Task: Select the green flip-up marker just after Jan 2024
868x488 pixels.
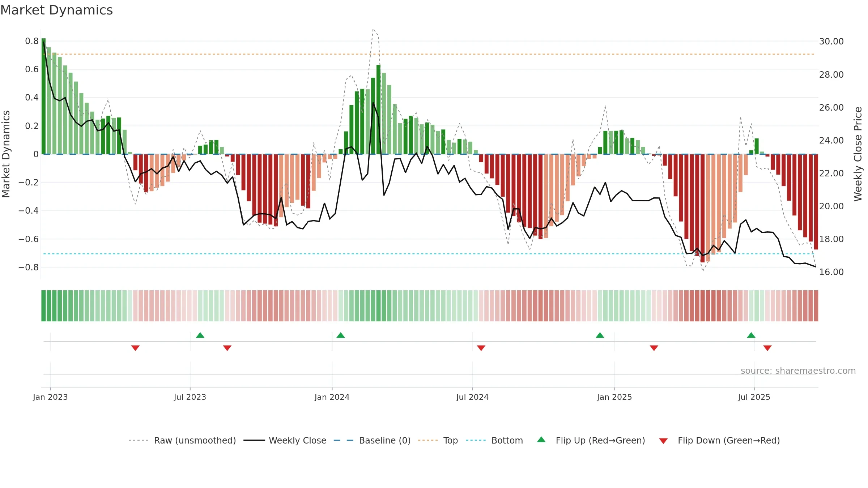Action: (x=340, y=335)
